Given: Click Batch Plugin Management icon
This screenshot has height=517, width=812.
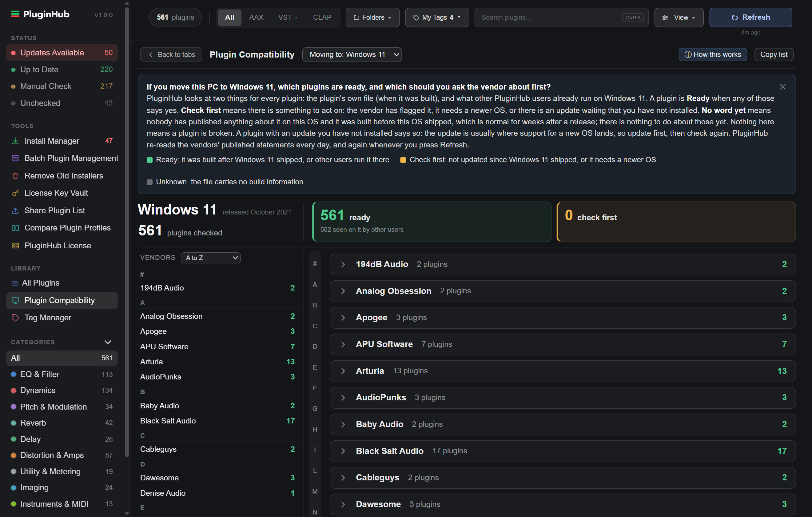Looking at the screenshot, I should [x=15, y=158].
